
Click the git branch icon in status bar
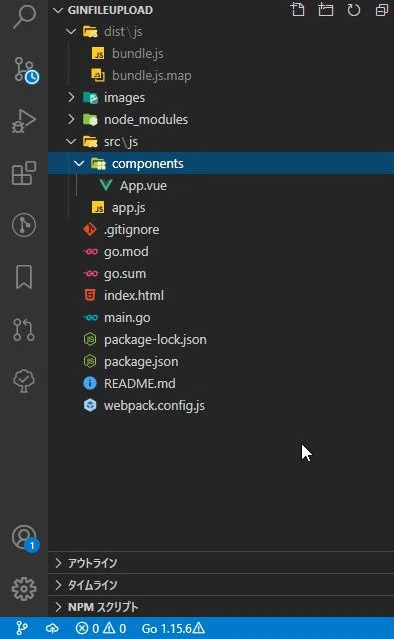point(22,628)
